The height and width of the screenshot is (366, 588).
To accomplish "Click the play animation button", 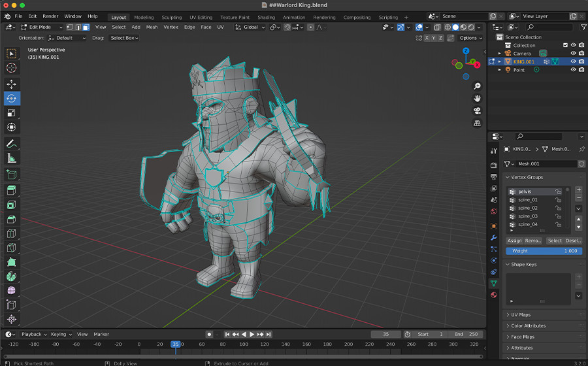I will click(252, 334).
